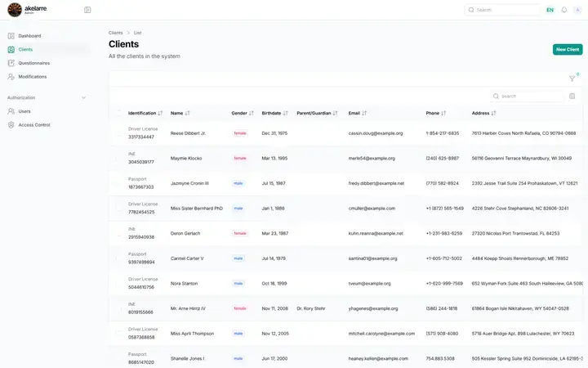This screenshot has height=368, width=588.
Task: Click the New Client button
Action: click(x=568, y=49)
